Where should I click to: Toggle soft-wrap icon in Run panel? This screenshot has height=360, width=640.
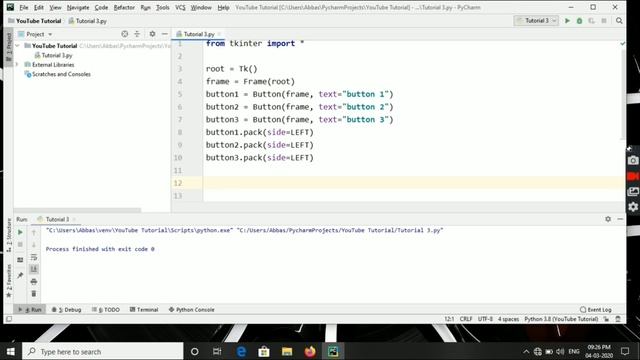[34, 257]
